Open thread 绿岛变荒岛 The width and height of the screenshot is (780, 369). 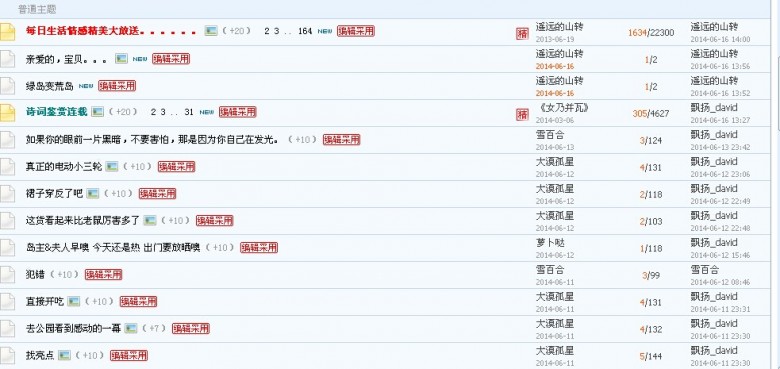click(50, 86)
